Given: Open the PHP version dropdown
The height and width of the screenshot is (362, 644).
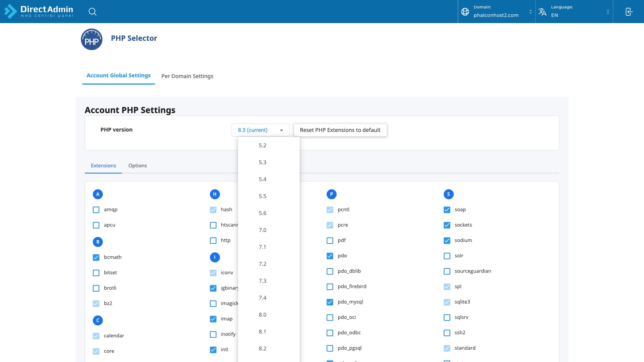Looking at the screenshot, I should (260, 130).
